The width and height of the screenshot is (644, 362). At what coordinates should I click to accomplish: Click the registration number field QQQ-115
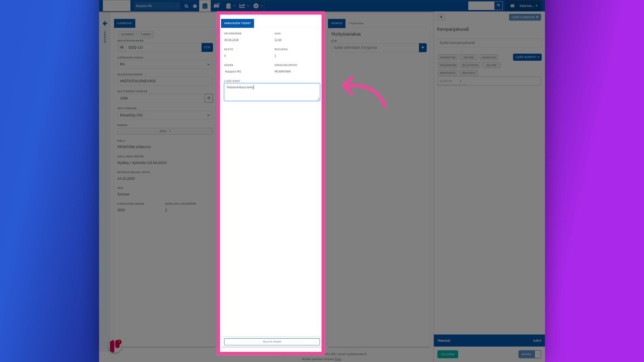pyautogui.click(x=163, y=47)
